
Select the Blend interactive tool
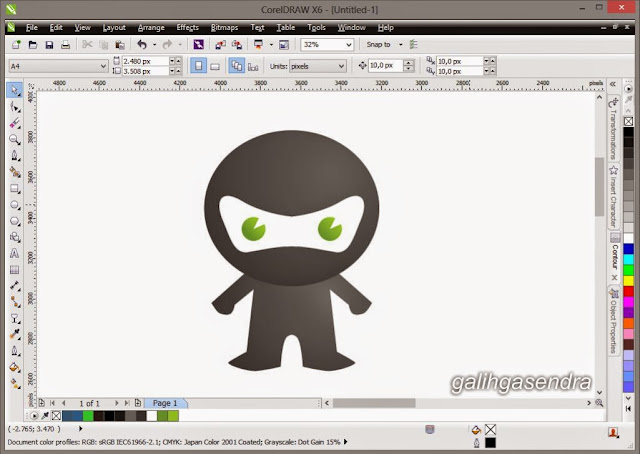click(14, 318)
